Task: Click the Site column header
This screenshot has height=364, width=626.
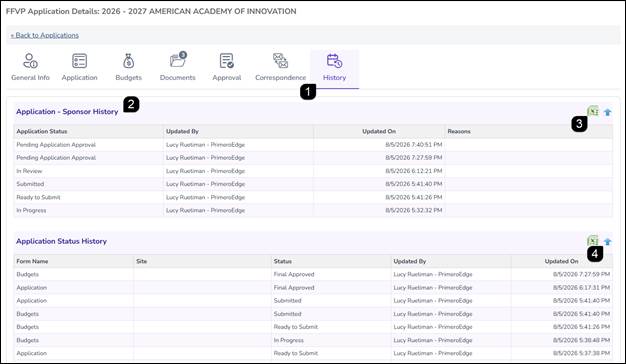Action: coord(142,261)
